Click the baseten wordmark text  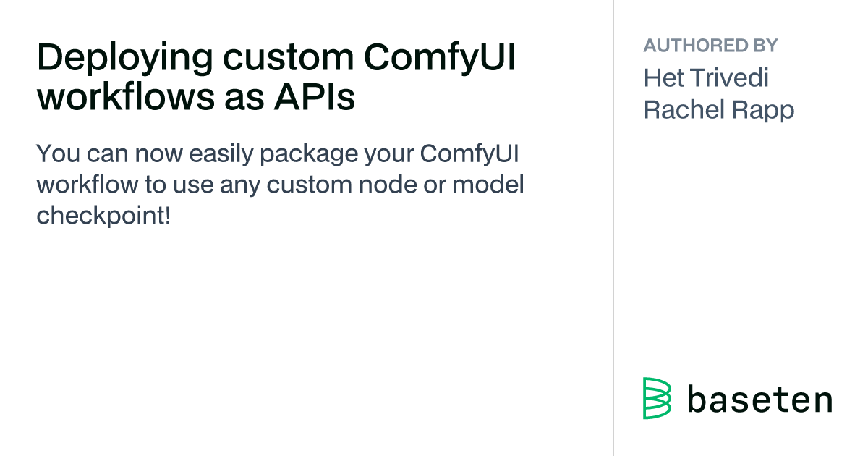pos(759,399)
